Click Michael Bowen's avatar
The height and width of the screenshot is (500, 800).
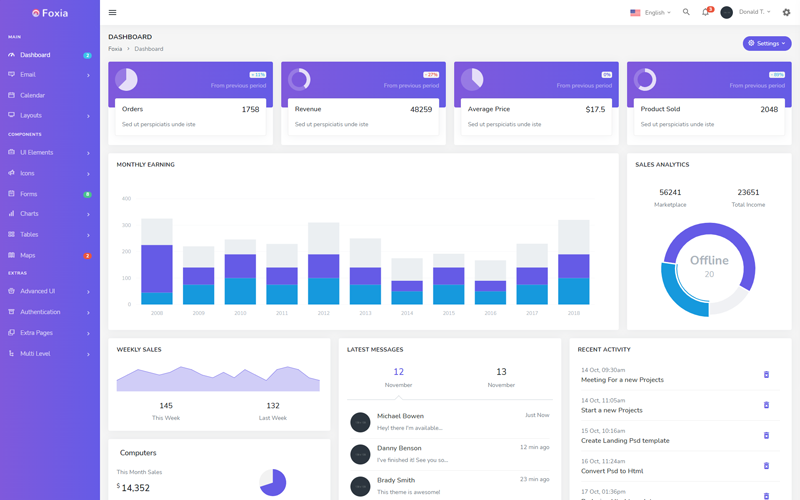point(360,424)
